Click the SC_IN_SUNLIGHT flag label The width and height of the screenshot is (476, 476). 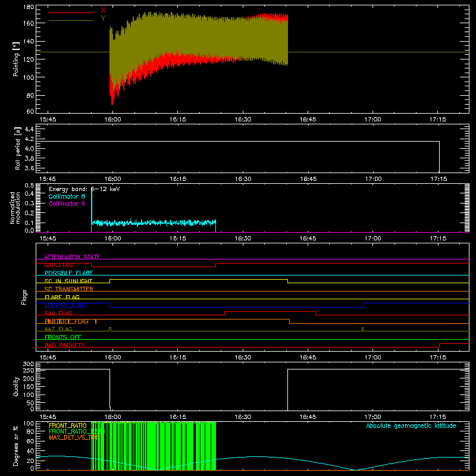(x=68, y=281)
